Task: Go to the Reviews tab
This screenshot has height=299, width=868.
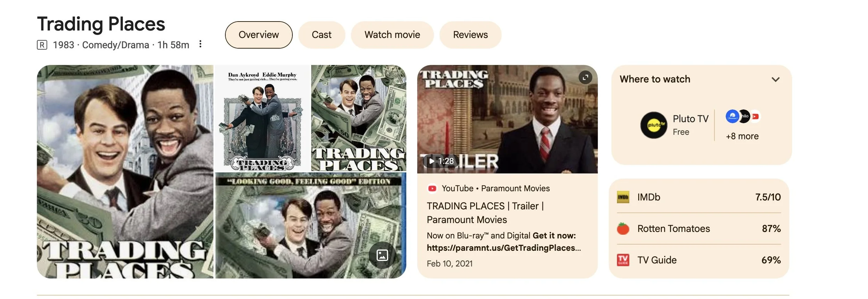Action: click(x=470, y=35)
